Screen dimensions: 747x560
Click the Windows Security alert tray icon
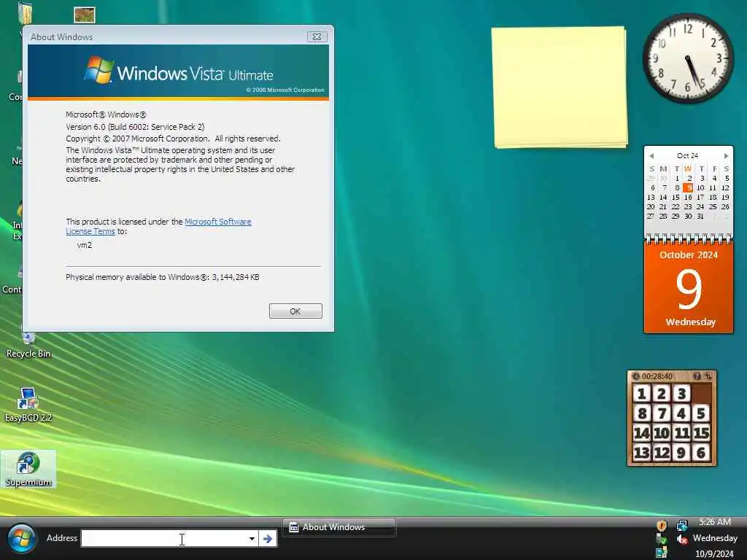[662, 525]
